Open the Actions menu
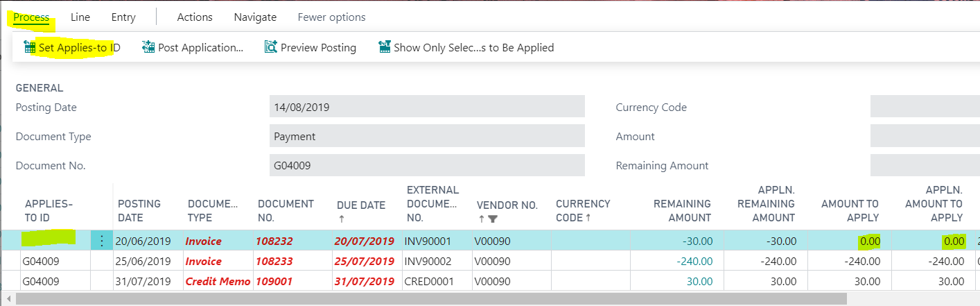 point(195,17)
